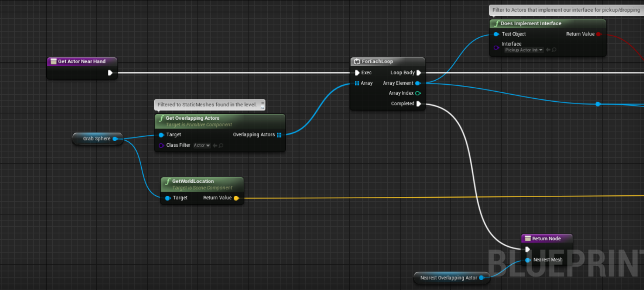Image resolution: width=644 pixels, height=290 pixels.
Task: Click use-selected arrow beside Pickup Actor dropdown
Action: click(x=548, y=50)
